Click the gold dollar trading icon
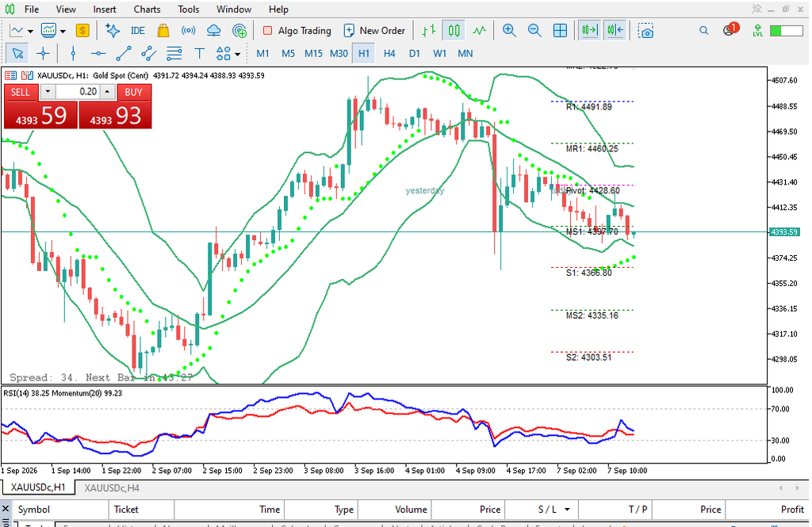Screen dimensions: 812x527 click(x=82, y=31)
